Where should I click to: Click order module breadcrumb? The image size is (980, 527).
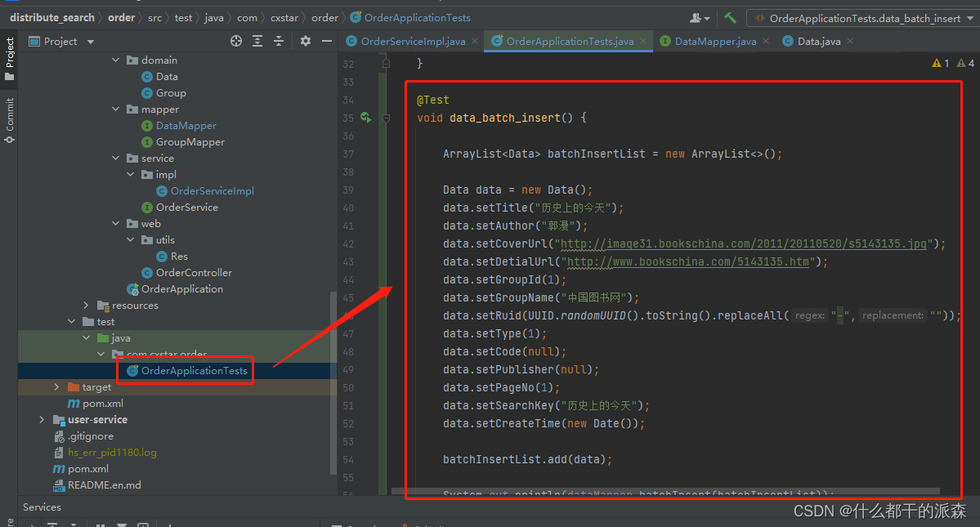coord(121,17)
